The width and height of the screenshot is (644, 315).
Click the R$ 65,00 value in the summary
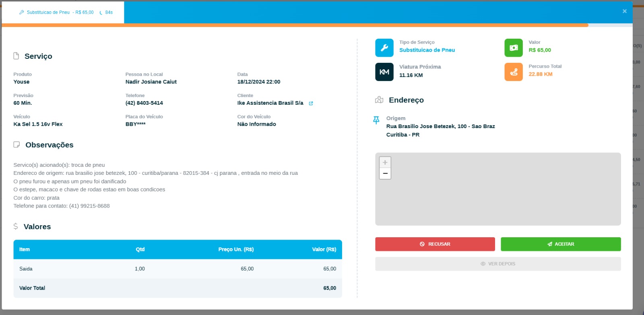pyautogui.click(x=540, y=50)
